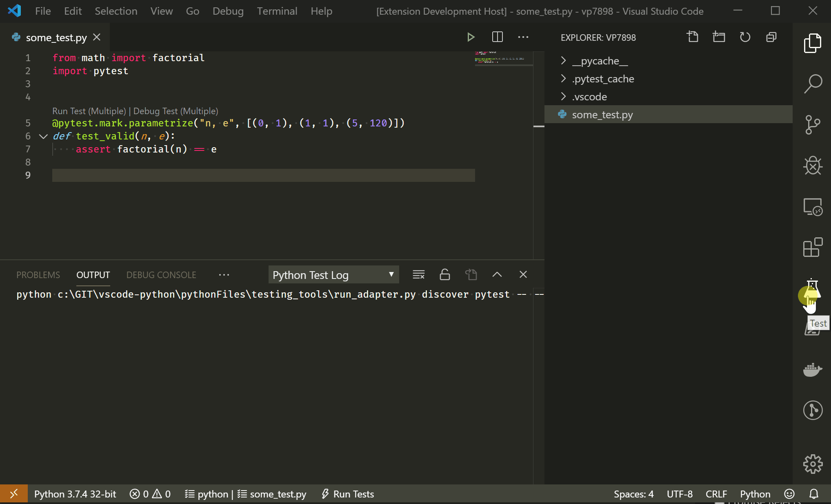Close the some_test.py editor tab
The height and width of the screenshot is (504, 831).
pos(97,37)
